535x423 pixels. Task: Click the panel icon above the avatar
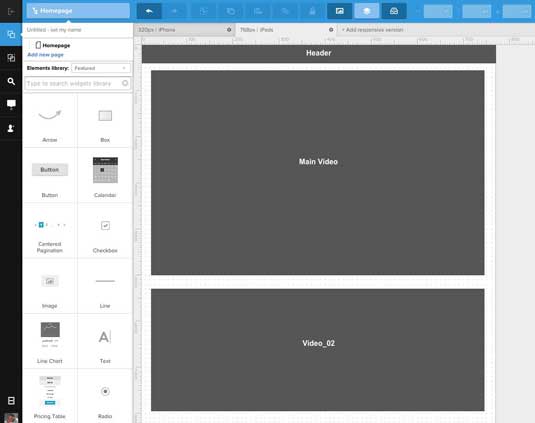coord(11,400)
